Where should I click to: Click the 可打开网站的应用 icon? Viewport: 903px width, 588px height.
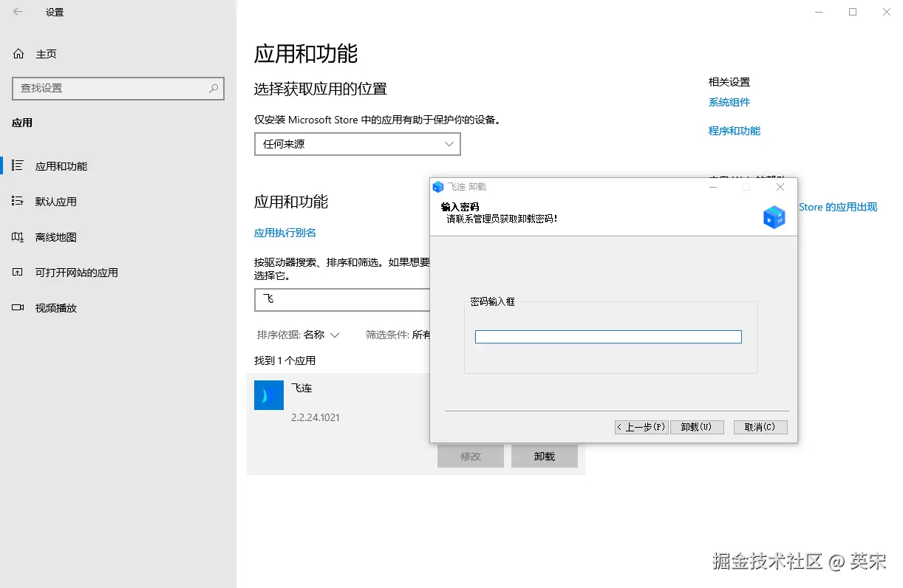(18, 273)
